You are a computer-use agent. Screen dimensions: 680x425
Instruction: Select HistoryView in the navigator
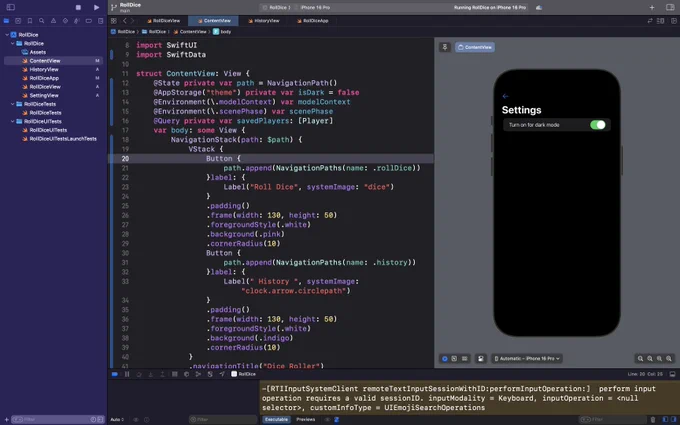point(44,69)
